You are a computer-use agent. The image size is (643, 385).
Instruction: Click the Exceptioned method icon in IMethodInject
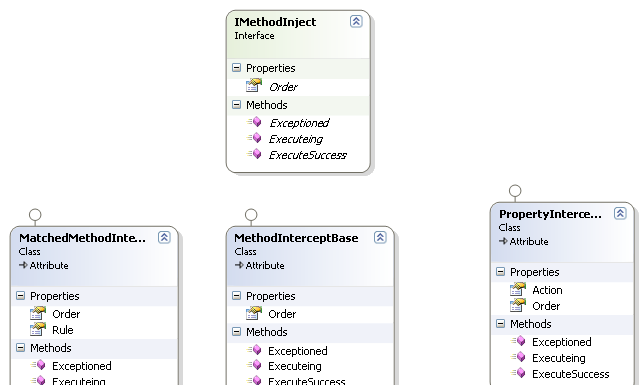pyautogui.click(x=254, y=122)
